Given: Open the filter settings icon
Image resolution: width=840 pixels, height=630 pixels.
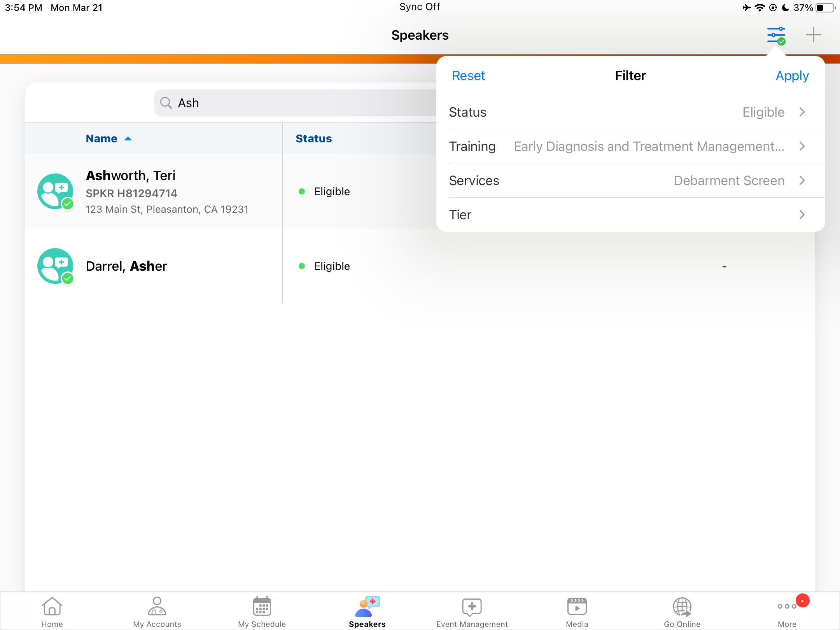Looking at the screenshot, I should 776,35.
